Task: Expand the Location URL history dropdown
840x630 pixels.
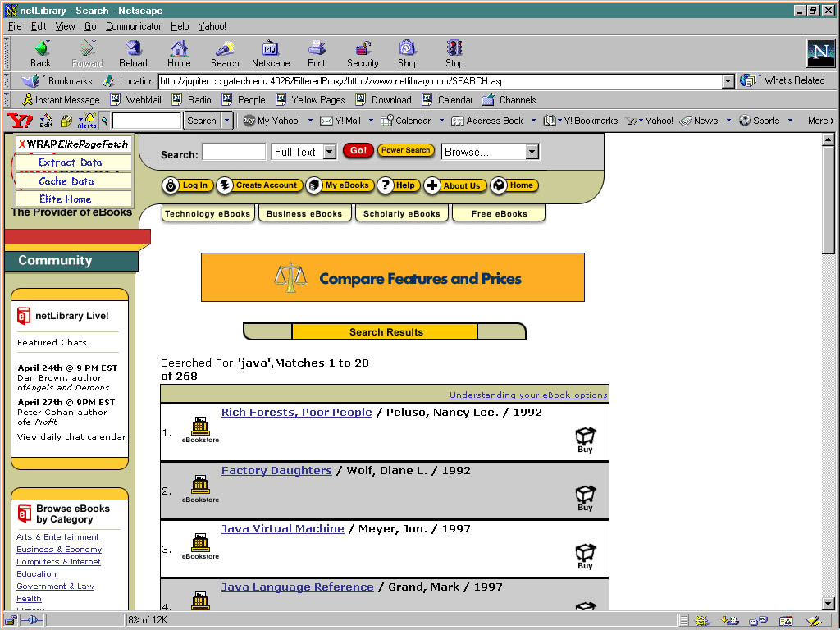Action: pos(728,81)
